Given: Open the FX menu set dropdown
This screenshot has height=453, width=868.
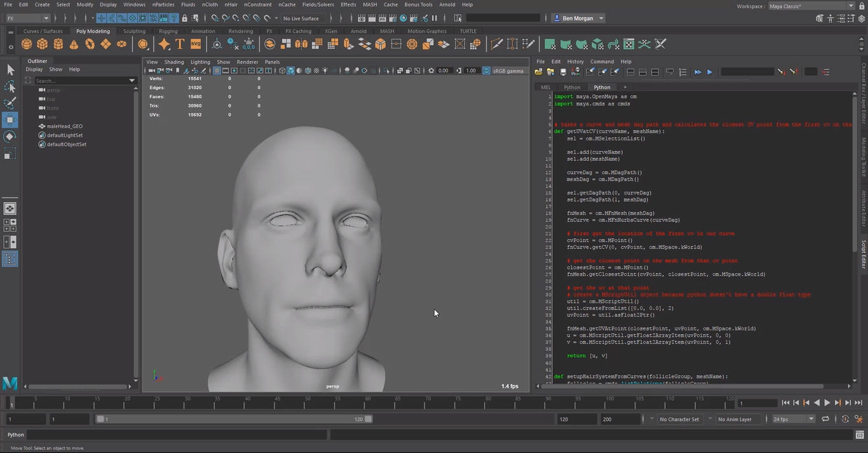Looking at the screenshot, I should [28, 18].
